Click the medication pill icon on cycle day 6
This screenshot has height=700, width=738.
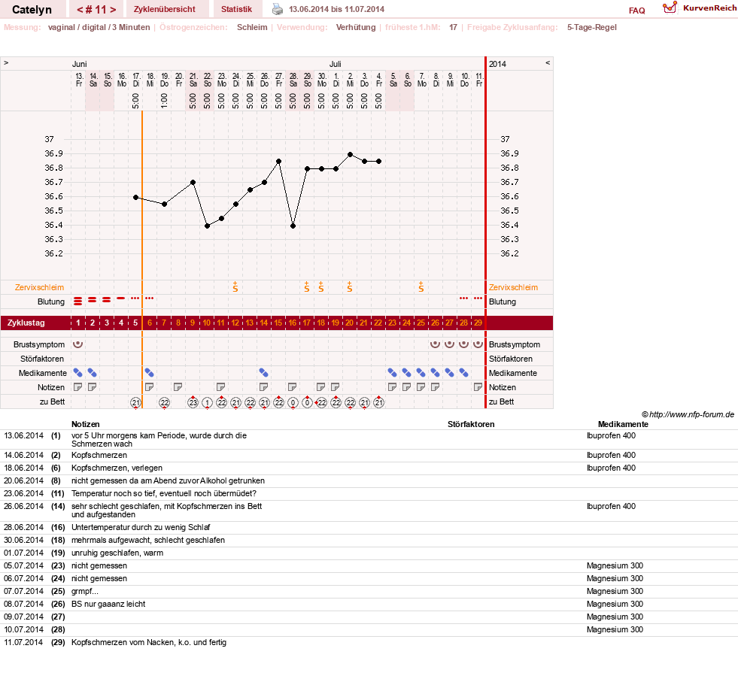pos(150,373)
